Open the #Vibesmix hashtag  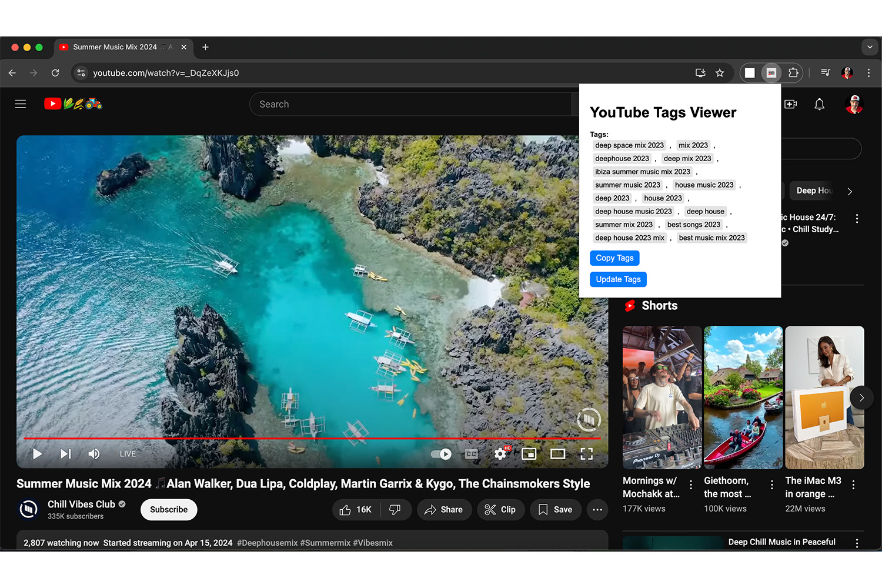click(373, 543)
